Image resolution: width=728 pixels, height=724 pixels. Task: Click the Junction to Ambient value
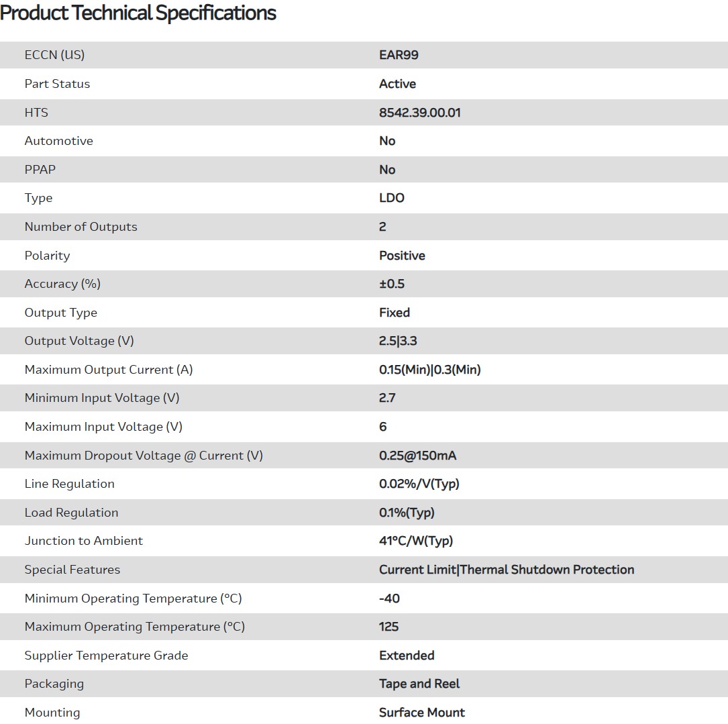[x=416, y=541]
